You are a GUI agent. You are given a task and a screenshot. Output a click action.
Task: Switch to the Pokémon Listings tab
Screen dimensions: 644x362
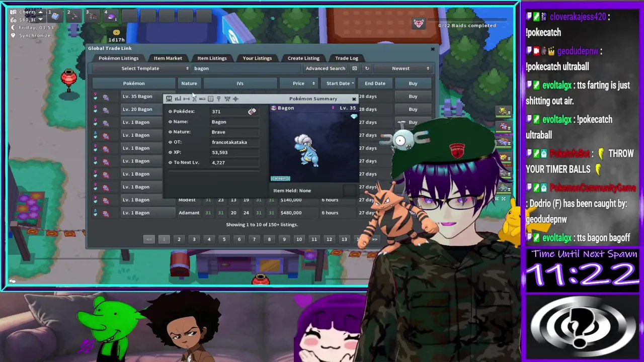pyautogui.click(x=118, y=58)
